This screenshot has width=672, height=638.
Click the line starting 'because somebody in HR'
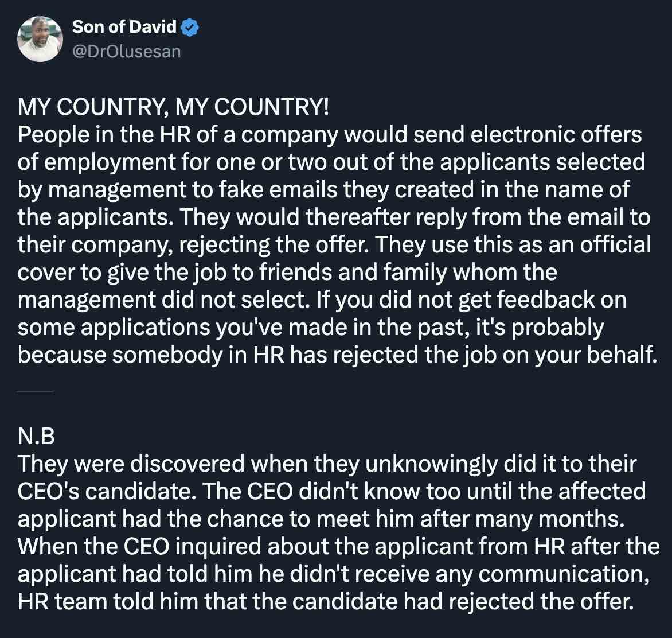[x=337, y=355]
